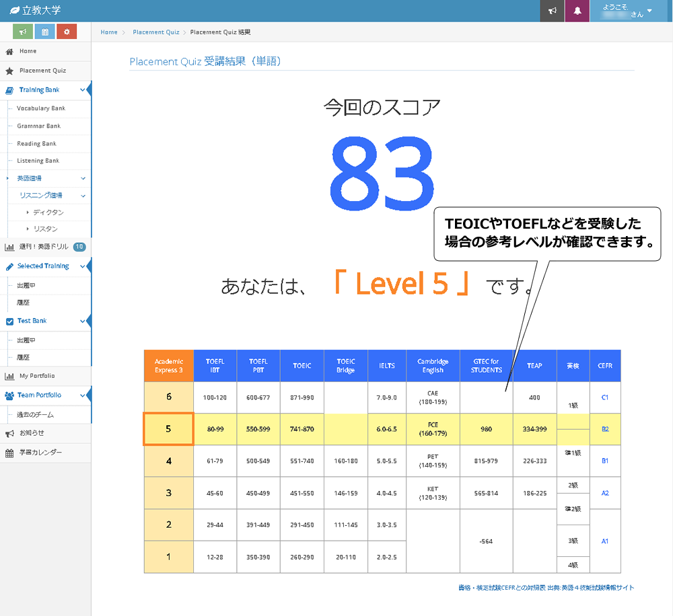Click the TEAP 334-399 cell
Viewport: 673px width, 616px height.
pyautogui.click(x=534, y=429)
